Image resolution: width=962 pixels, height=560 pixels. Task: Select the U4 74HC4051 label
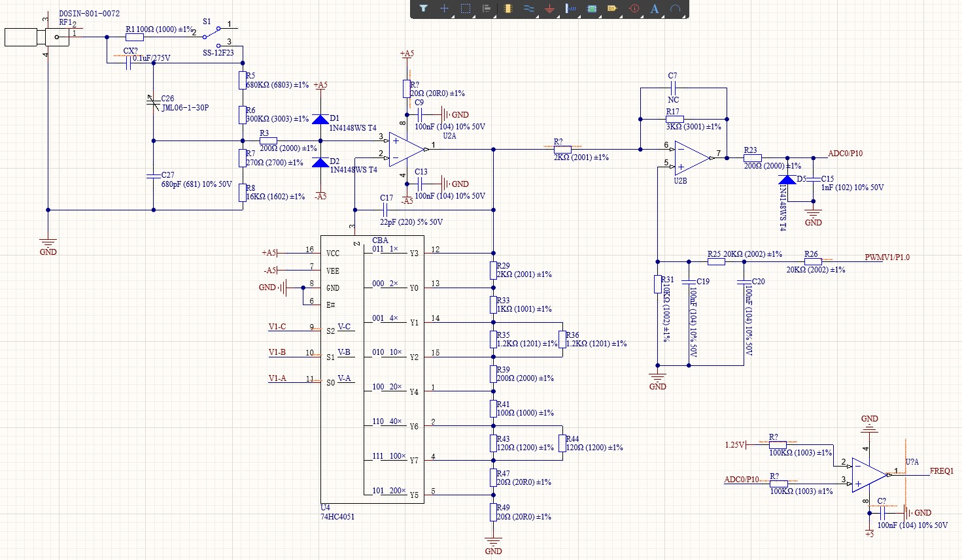click(x=337, y=512)
